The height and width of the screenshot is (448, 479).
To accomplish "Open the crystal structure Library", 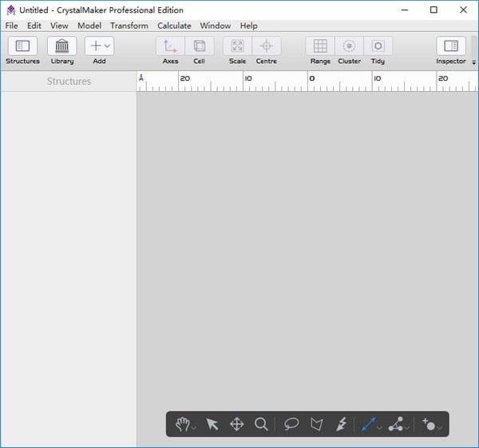I will tap(61, 46).
